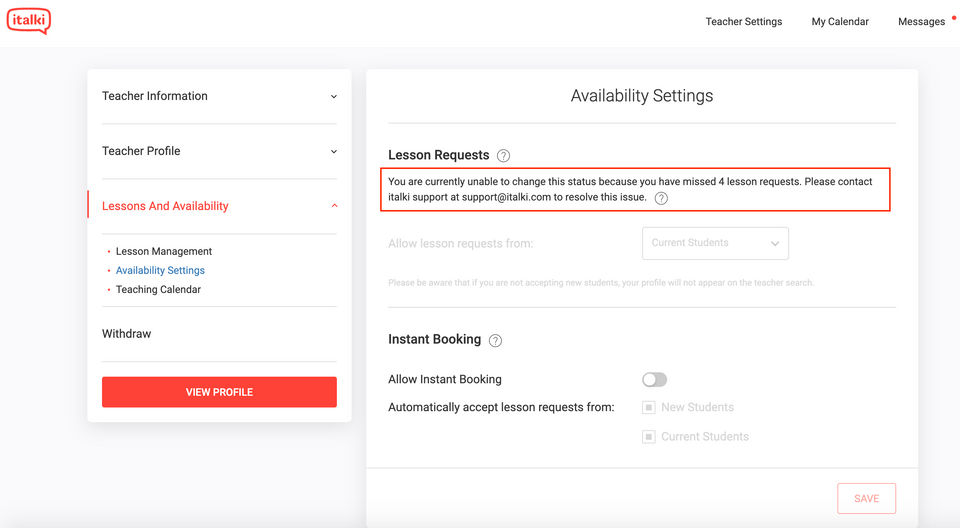Click help icon after missed requests warning

[x=661, y=198]
